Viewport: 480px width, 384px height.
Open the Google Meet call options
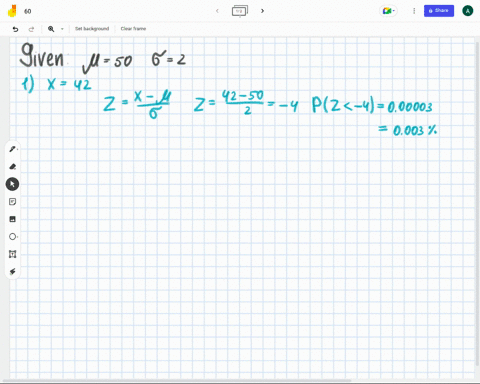point(388,11)
